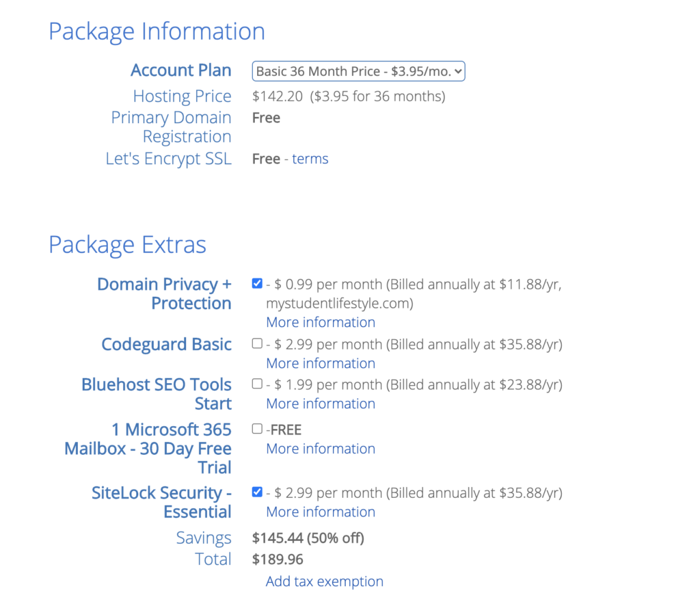Image resolution: width=700 pixels, height=606 pixels.
Task: Select the Microsoft 365 Mailbox free trial checkbox
Action: [257, 429]
